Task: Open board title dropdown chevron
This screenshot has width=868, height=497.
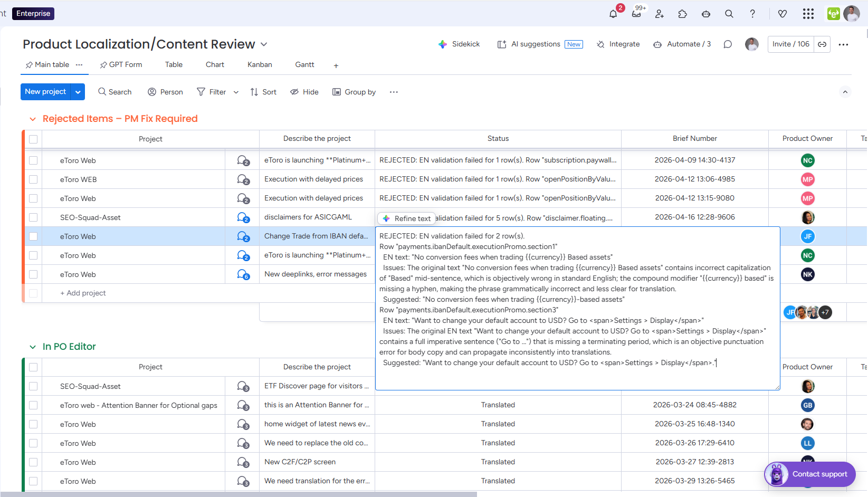Action: click(x=264, y=44)
